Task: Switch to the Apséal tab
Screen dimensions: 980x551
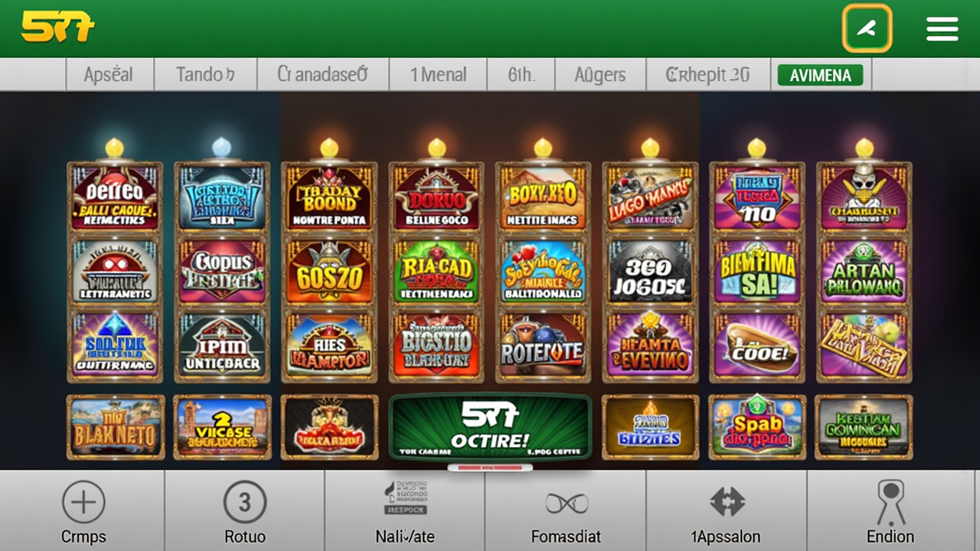Action: coord(109,75)
